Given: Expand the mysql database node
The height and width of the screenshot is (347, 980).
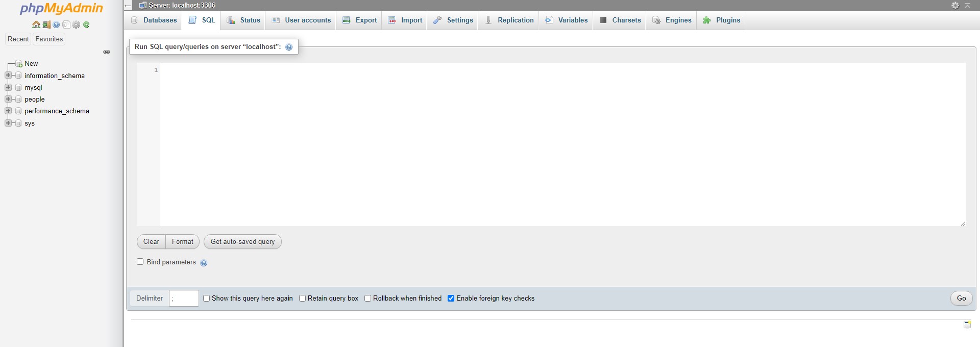Looking at the screenshot, I should (8, 87).
